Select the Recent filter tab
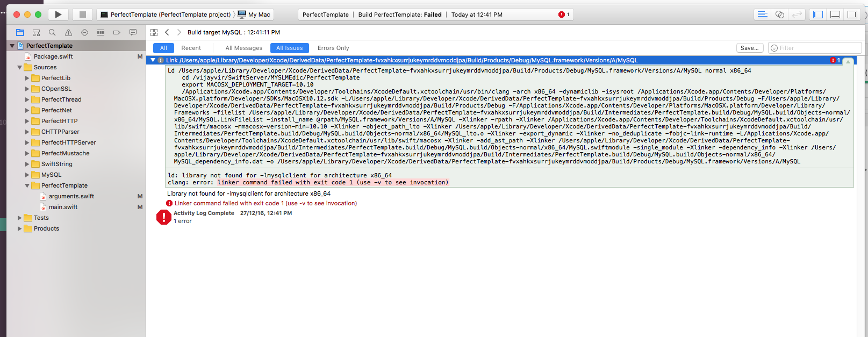Screen dimensions: 868x337 point(191,48)
